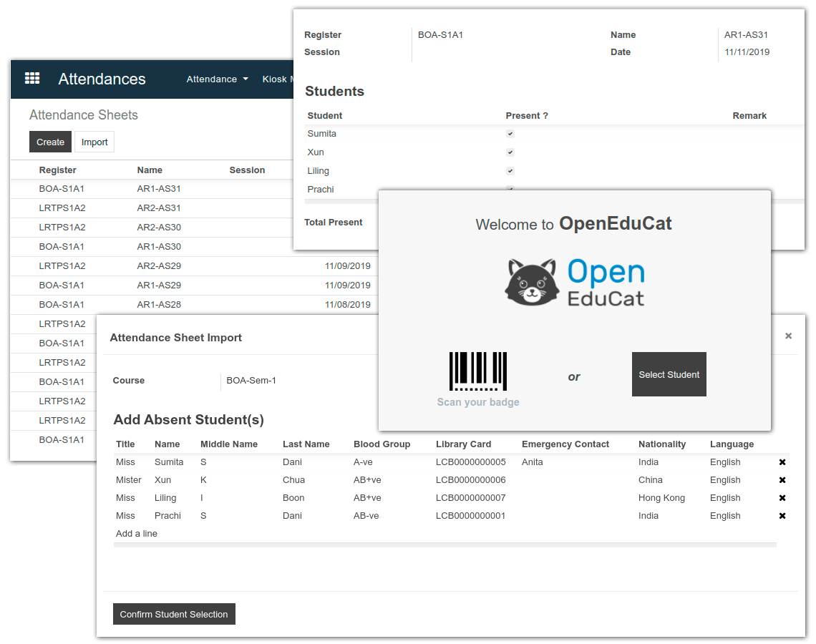The image size is (816, 644).
Task: Click the Scan your badge label
Action: [477, 402]
